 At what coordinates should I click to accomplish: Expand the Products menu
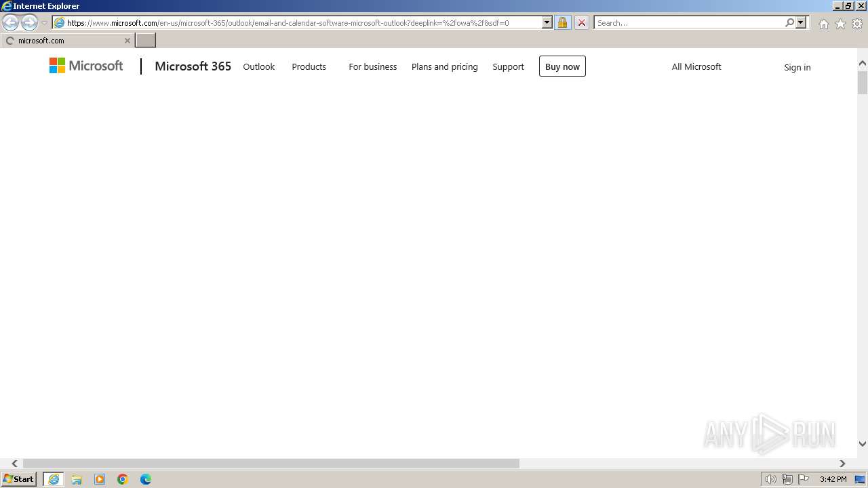click(x=309, y=66)
